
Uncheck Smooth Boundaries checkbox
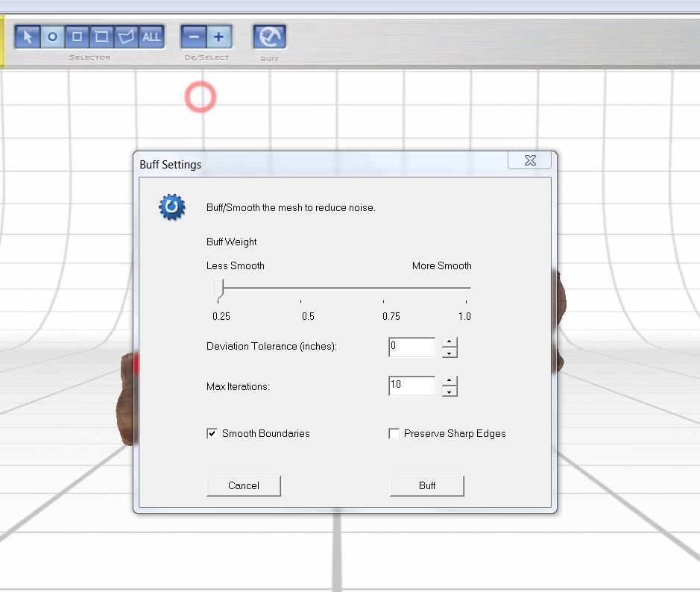(x=212, y=433)
